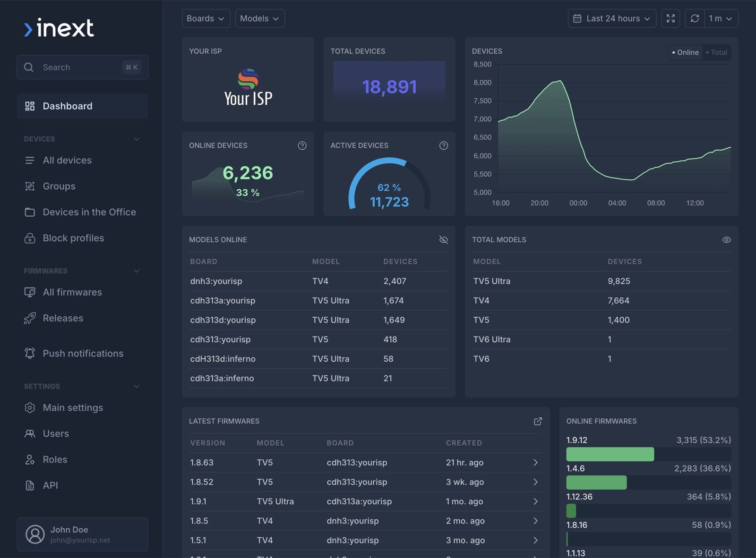Viewport: 756px width, 558px height.
Task: Click John Doe's avatar icon
Action: [35, 534]
